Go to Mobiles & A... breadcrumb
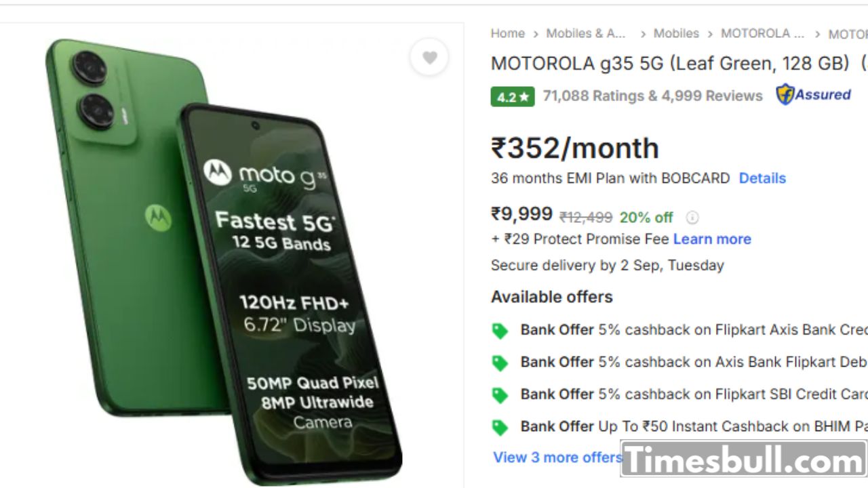Screen dimensions: 868x488 586,33
